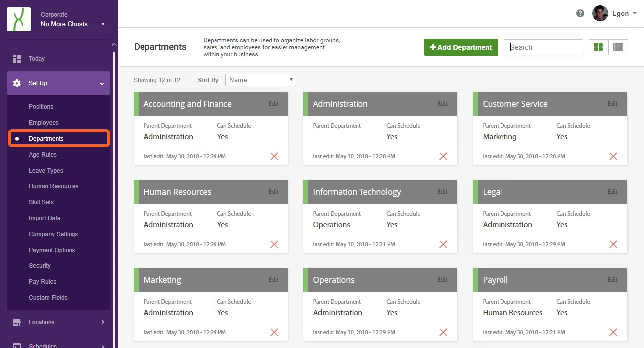Open the Sort By Name dropdown
644x348 pixels.
261,80
